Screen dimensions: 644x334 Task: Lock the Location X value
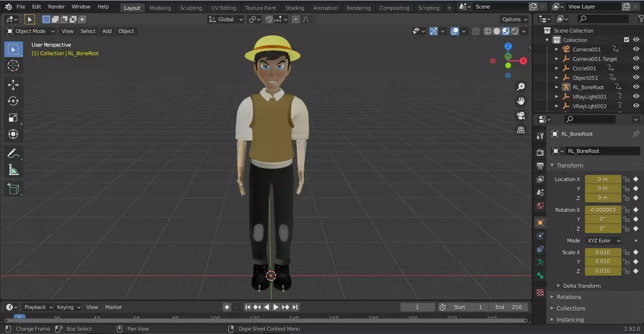pos(627,179)
